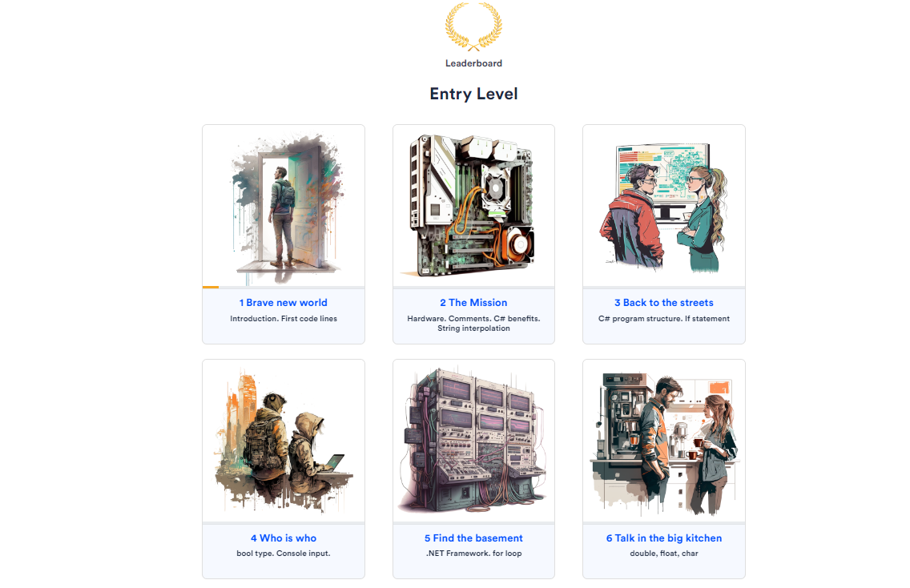Click 'bool type. Console input.' description
Image resolution: width=910 pixels, height=588 pixels.
284,554
